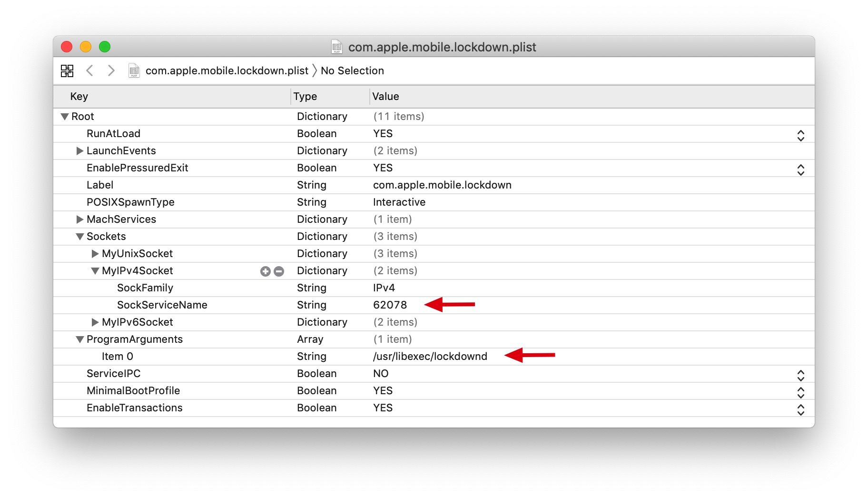Select the EnablePressuredExit key

137,168
